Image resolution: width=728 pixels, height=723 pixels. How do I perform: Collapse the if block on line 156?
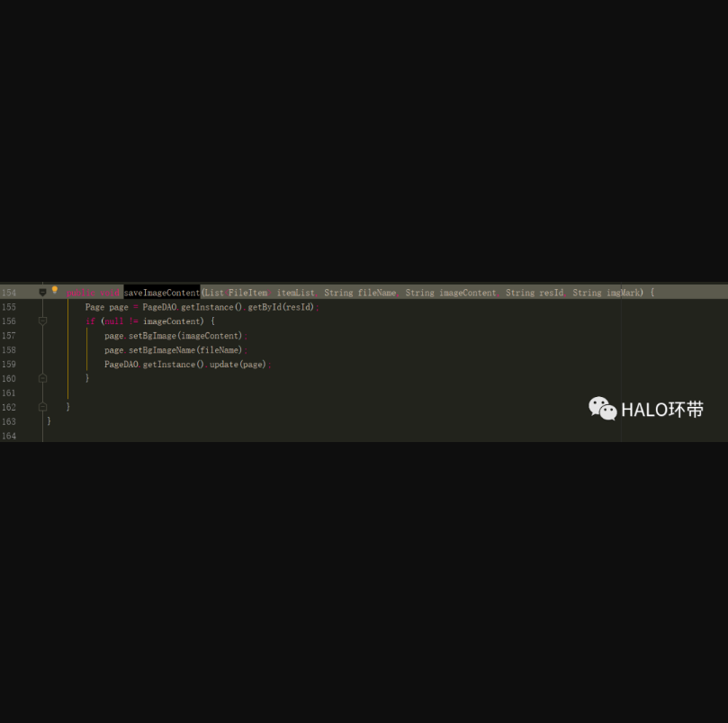click(x=42, y=321)
